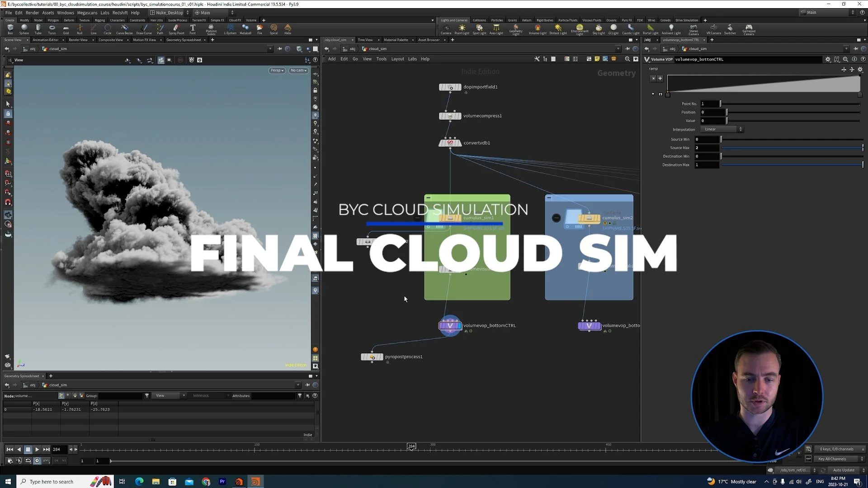The image size is (868, 488).
Task: Open Adobe Premiere from the taskbar
Action: pyautogui.click(x=222, y=481)
